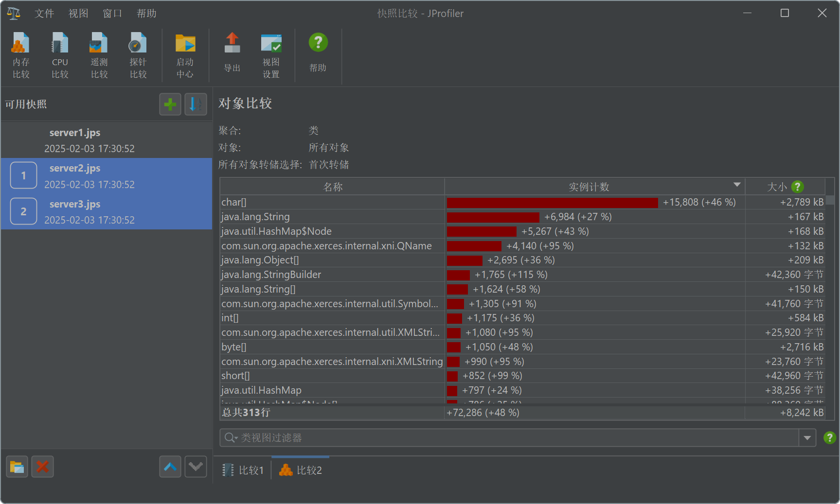840x504 pixels.
Task: Open snapshot files with the folder icon
Action: [x=17, y=467]
